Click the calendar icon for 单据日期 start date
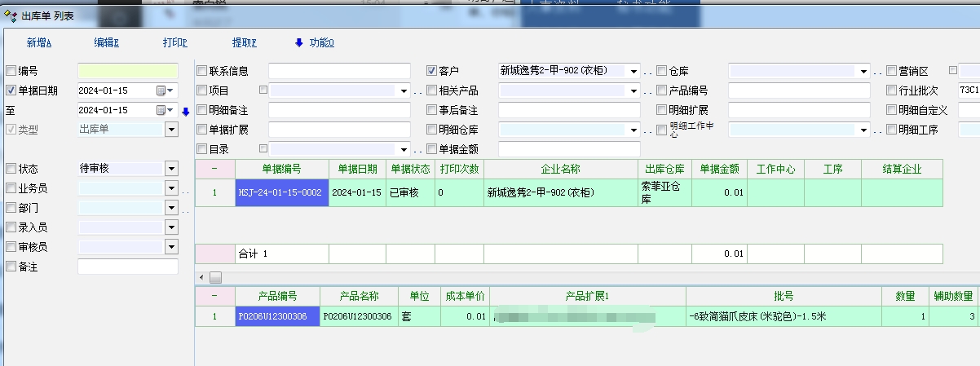The width and height of the screenshot is (980, 366). [x=161, y=90]
